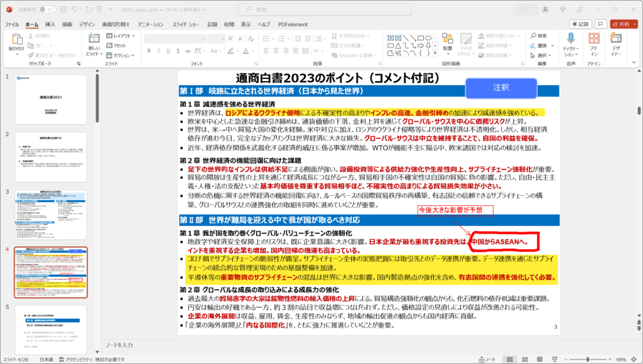
Task: Open reading view in status bar
Action: click(x=539, y=360)
